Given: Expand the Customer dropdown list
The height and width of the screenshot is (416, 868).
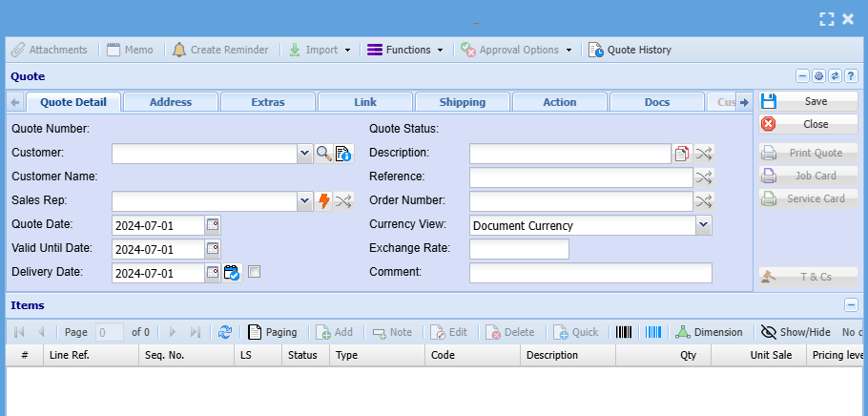Looking at the screenshot, I should pyautogui.click(x=304, y=153).
